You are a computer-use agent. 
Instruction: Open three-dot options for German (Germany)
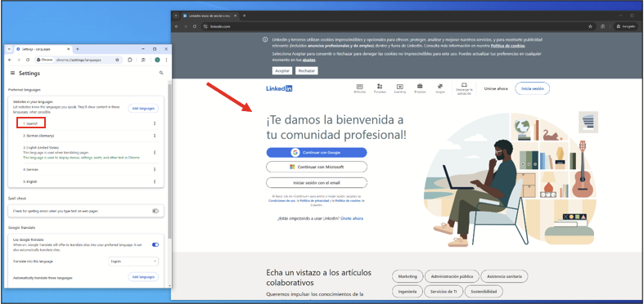point(155,136)
